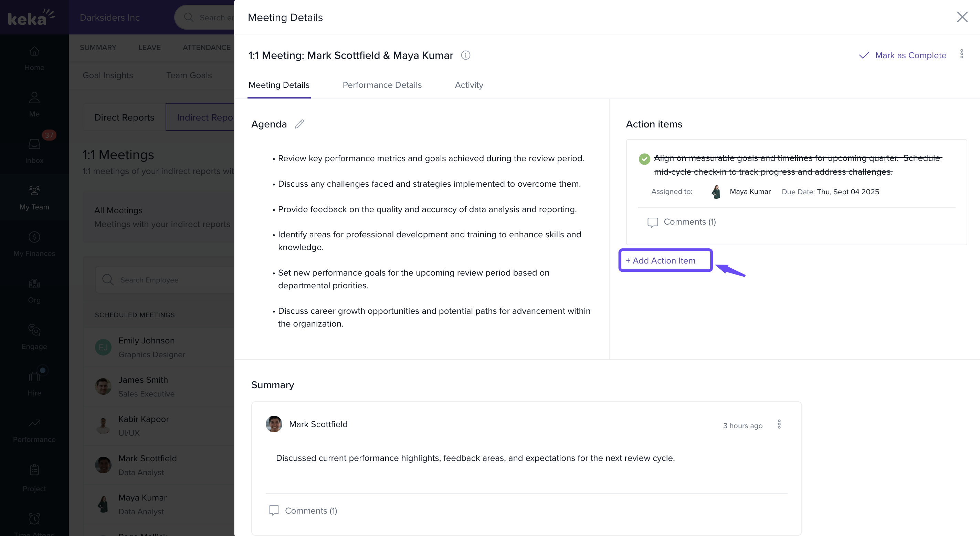Open the Inbox sidebar icon
The width and height of the screenshot is (980, 536).
[34, 144]
